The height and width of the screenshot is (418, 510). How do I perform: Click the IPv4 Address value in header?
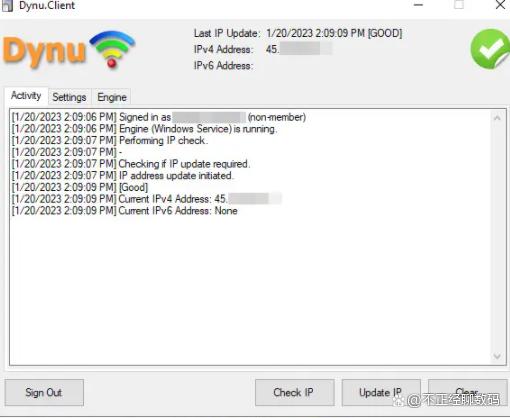(x=299, y=49)
